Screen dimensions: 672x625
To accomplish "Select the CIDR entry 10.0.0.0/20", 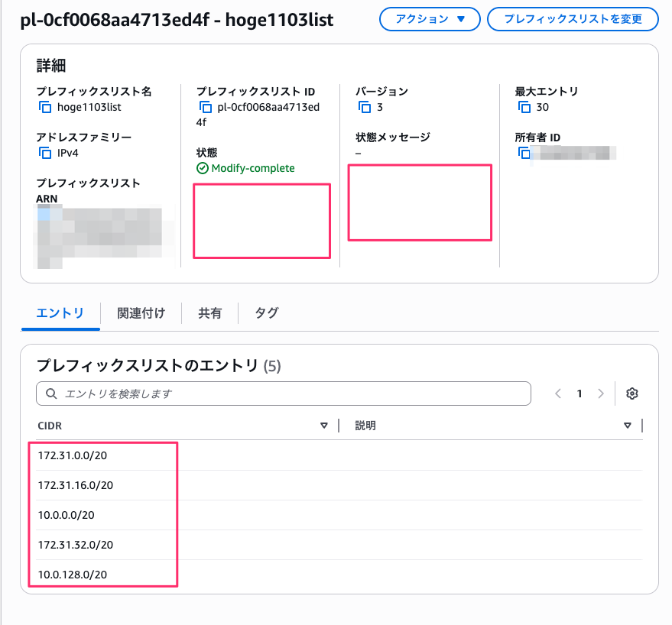I will click(67, 515).
